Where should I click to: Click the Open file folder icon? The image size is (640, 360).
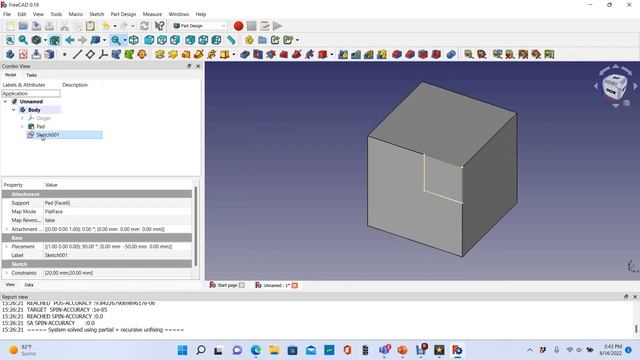(23, 26)
